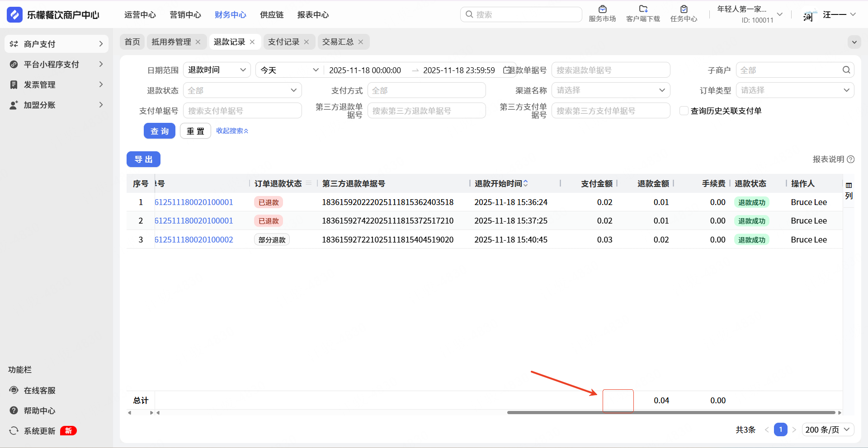Enable 查询历史关联支付单 checkbox
868x448 pixels.
pos(684,111)
